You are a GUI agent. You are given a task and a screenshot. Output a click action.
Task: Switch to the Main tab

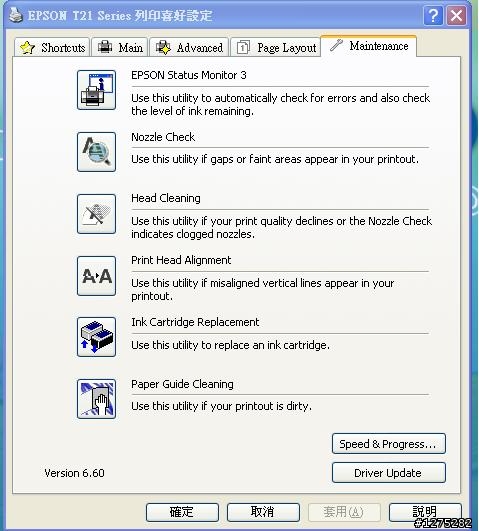point(120,47)
